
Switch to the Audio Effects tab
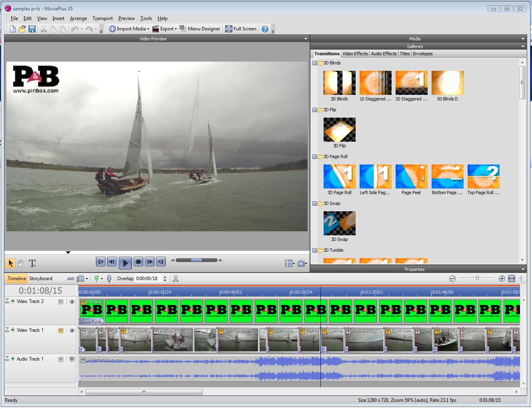(x=384, y=54)
